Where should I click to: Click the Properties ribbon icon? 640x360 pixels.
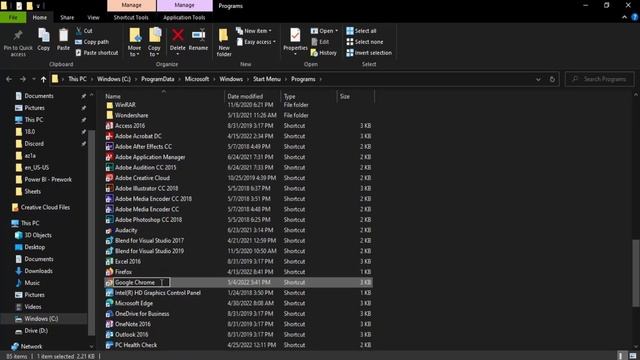[295, 36]
